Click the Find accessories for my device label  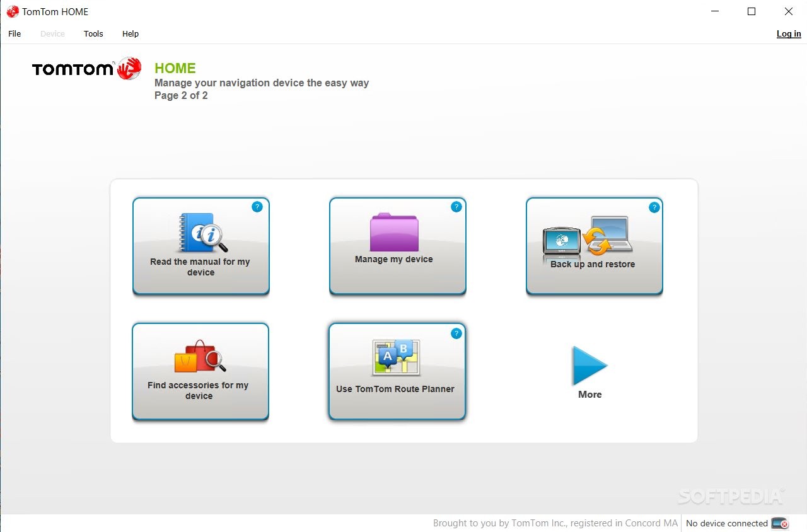pos(199,391)
